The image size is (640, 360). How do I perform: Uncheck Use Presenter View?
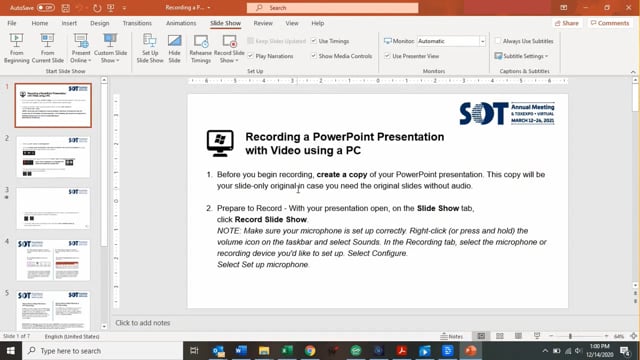pyautogui.click(x=387, y=56)
